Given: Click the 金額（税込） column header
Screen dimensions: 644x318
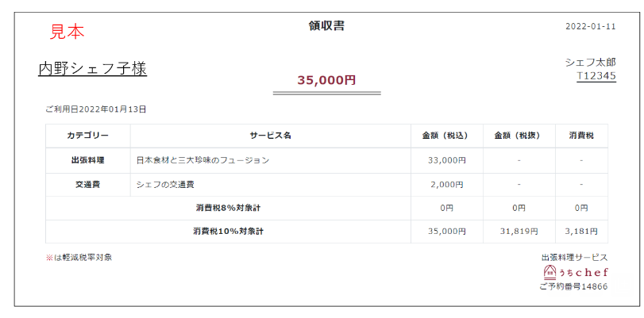Looking at the screenshot, I should coord(447,136).
